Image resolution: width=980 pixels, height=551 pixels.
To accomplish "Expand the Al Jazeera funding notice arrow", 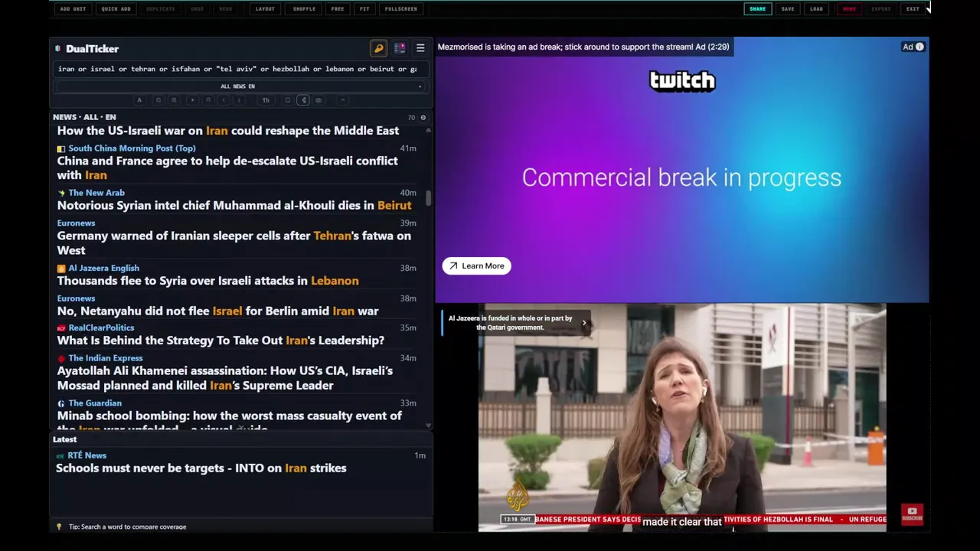I will tap(583, 323).
